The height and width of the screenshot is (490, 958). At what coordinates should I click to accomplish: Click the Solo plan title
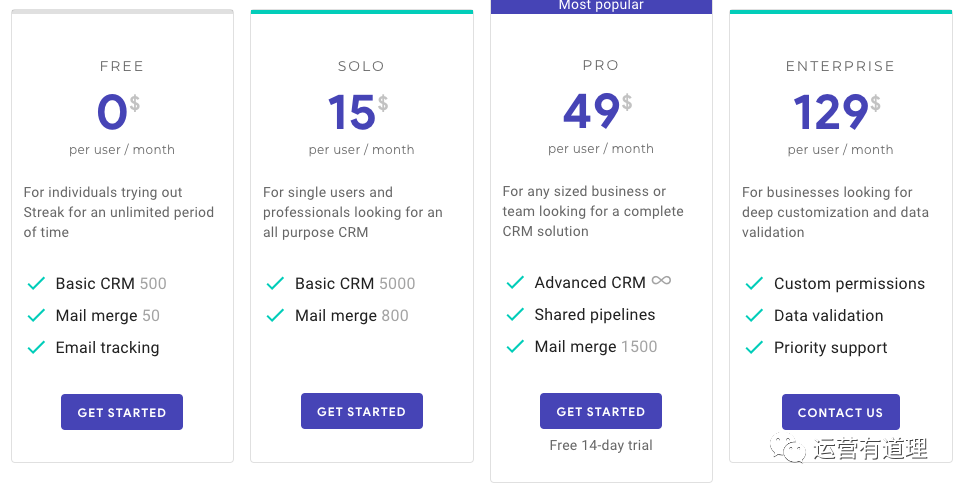tap(361, 66)
